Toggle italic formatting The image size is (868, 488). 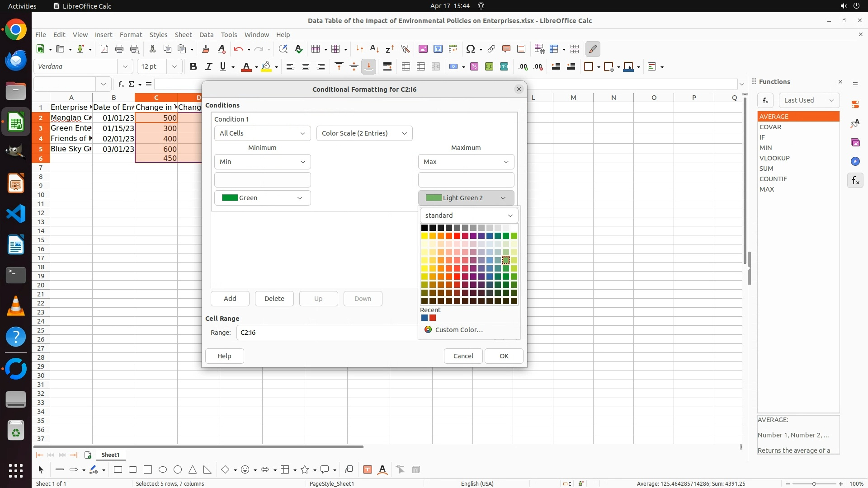(x=208, y=67)
